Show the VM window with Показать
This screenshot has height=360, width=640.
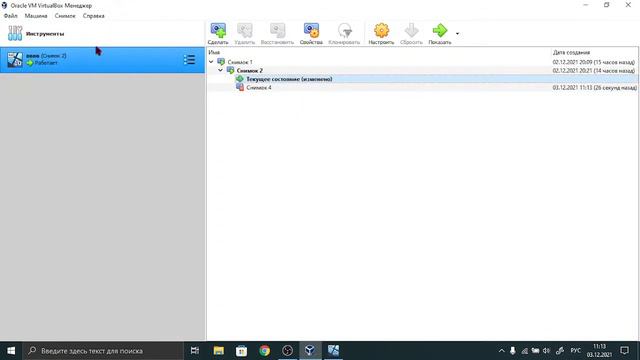coord(440,34)
